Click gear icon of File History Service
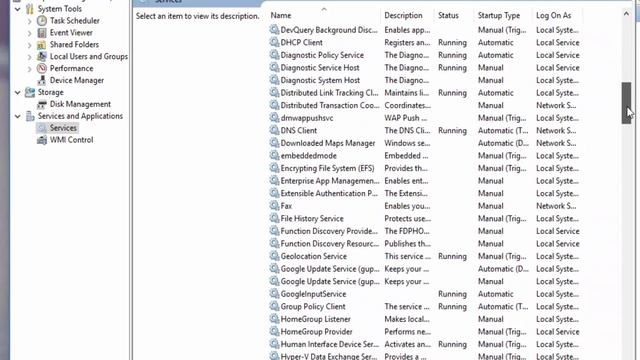Screen dimensions: 640x360 [274, 218]
